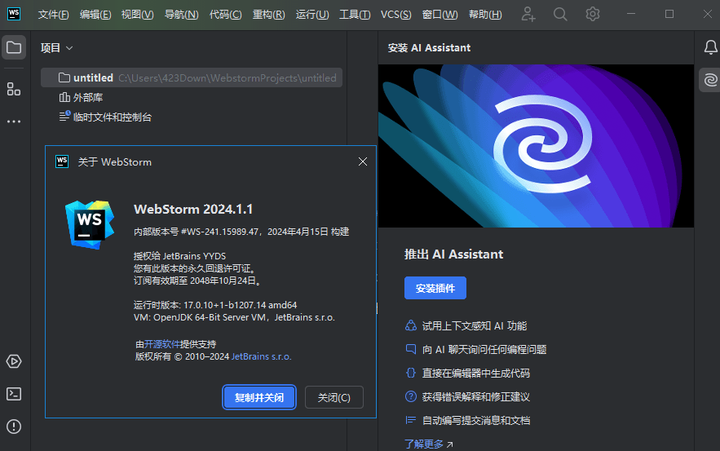Select the untitled project tree row
The height and width of the screenshot is (451, 720).
point(191,78)
